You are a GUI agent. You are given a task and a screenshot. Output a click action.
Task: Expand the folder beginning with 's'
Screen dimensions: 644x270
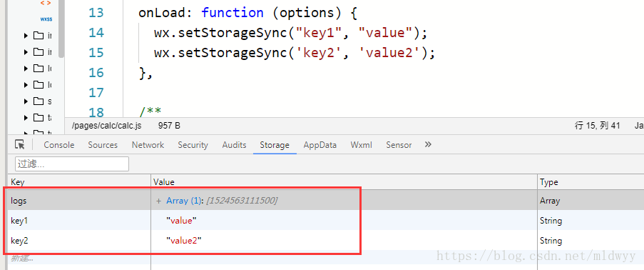click(26, 101)
